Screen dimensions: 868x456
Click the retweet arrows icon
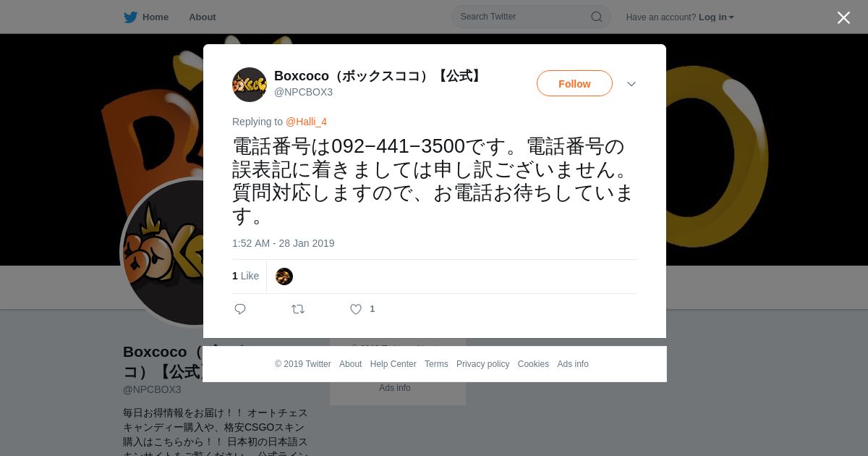click(298, 309)
